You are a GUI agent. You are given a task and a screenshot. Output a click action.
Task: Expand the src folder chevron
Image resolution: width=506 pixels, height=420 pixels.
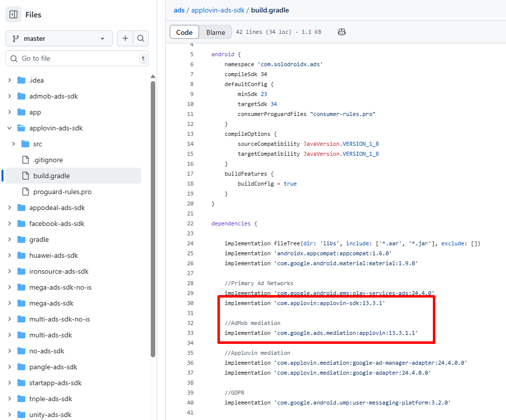point(13,144)
